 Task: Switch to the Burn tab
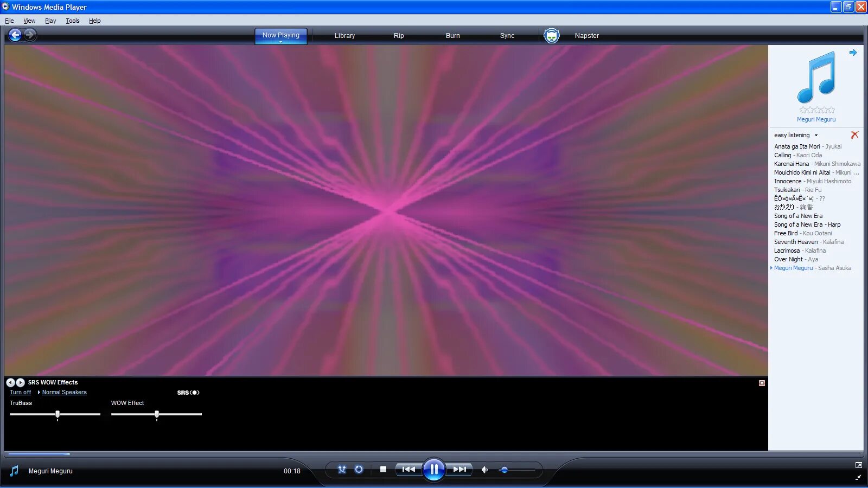[x=453, y=36]
